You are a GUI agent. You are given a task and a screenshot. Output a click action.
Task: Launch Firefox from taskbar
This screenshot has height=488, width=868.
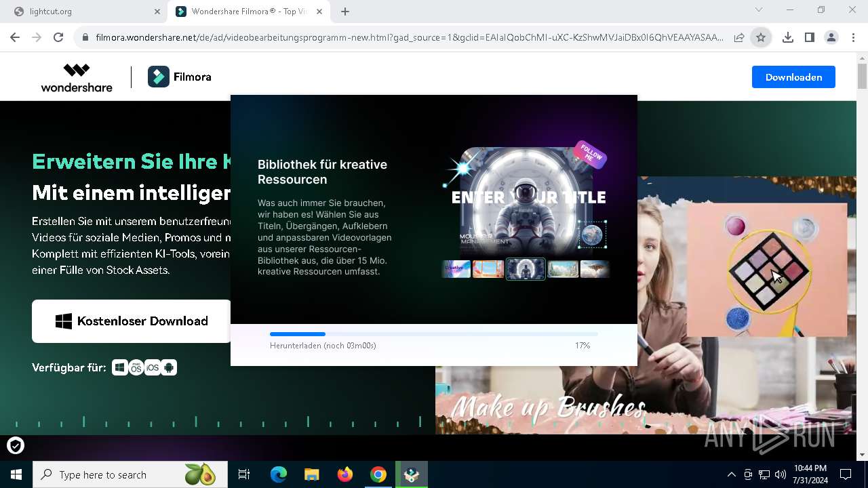point(345,474)
